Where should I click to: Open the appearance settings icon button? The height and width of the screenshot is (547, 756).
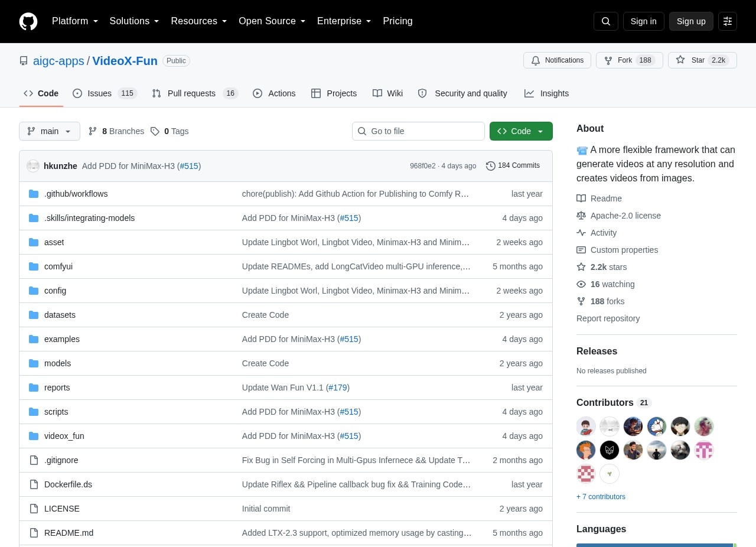728,21
